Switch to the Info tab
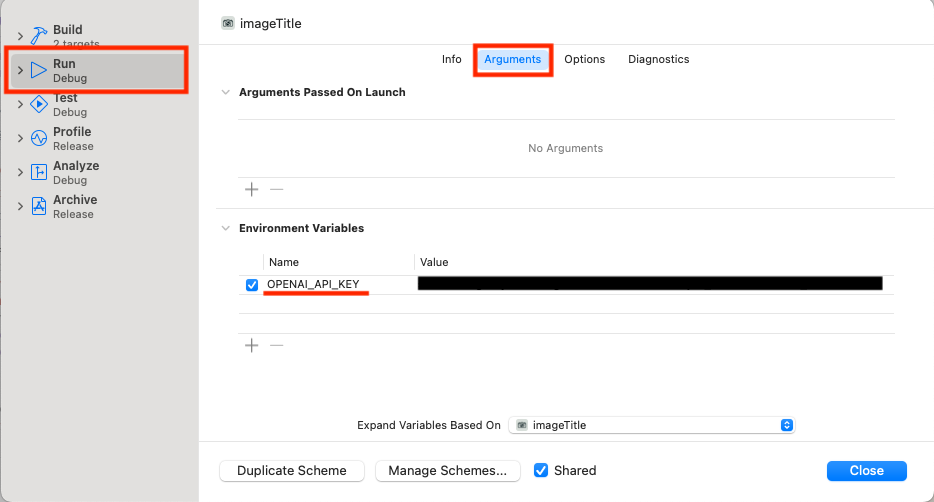Screen dimensions: 934x502 pos(452,59)
